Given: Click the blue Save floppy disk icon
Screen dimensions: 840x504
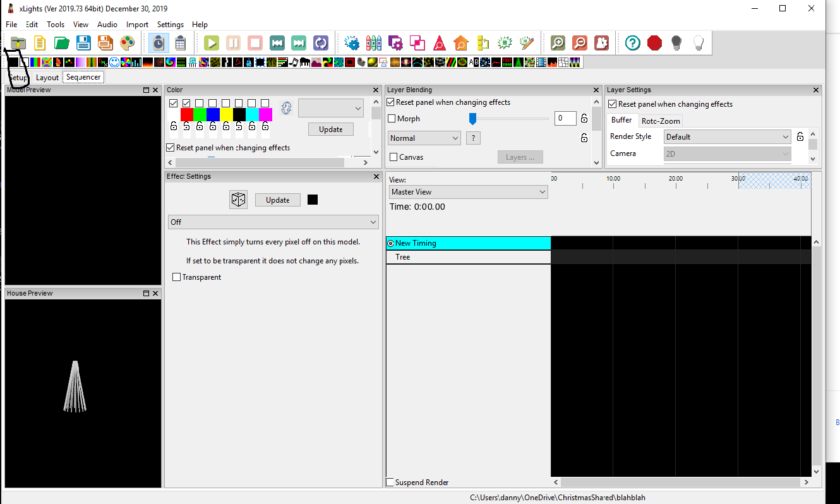Looking at the screenshot, I should click(x=84, y=43).
